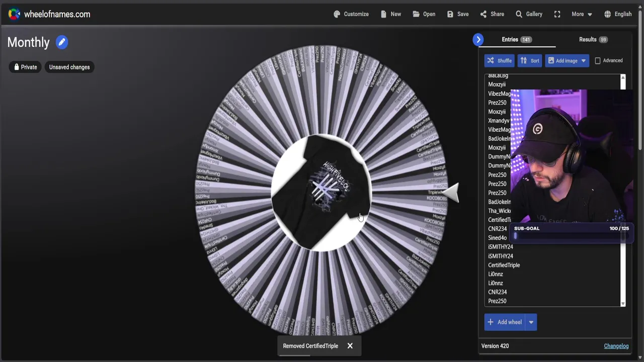Click the Sined4o entry text

coord(497,238)
